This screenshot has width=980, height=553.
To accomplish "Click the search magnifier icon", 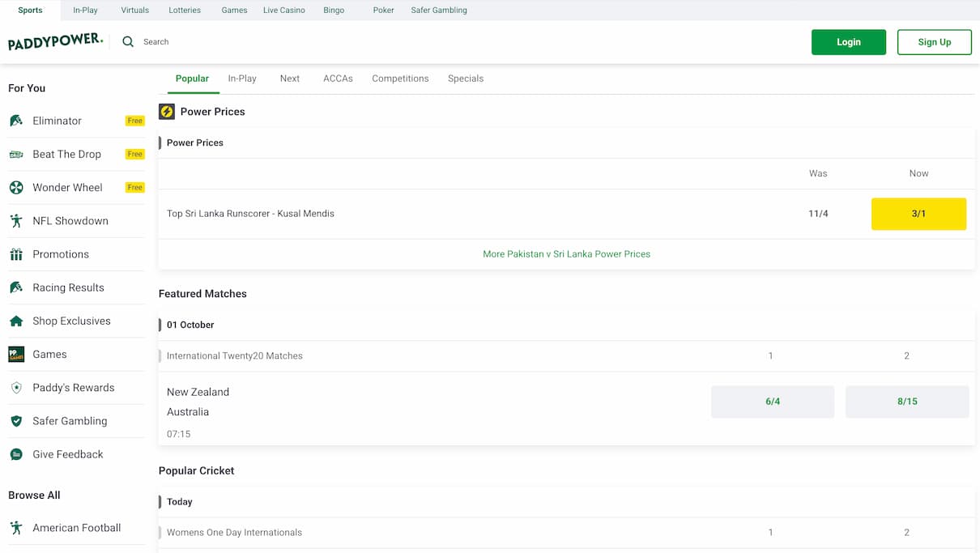I will coord(128,42).
